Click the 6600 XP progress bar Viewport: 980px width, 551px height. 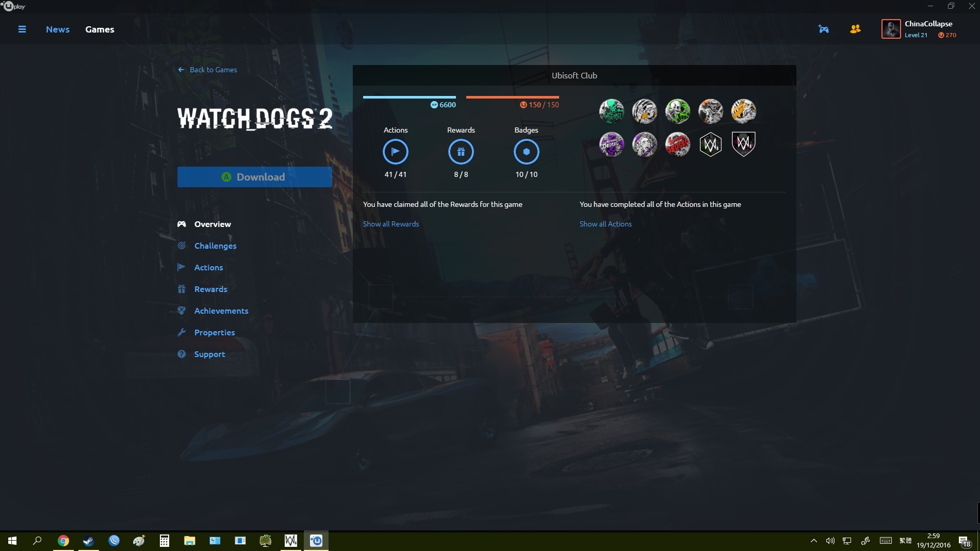tap(410, 97)
